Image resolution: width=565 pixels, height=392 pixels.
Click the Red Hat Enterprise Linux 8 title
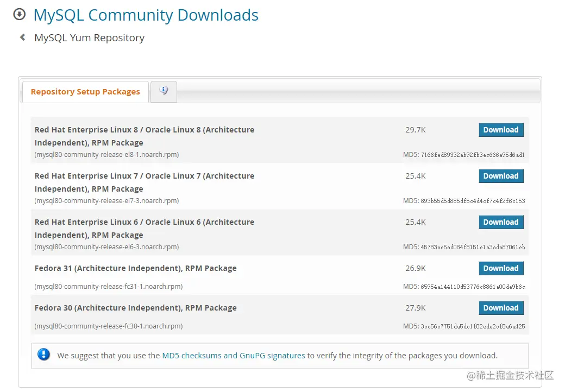click(x=144, y=136)
